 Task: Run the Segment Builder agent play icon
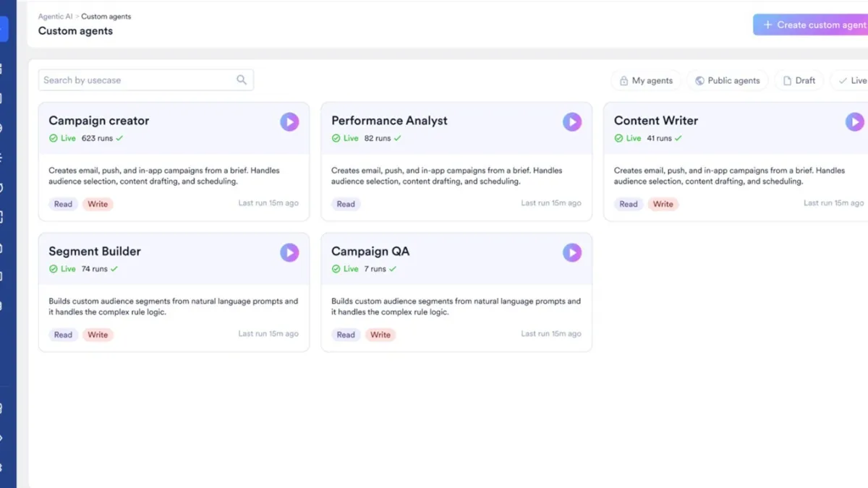point(289,252)
